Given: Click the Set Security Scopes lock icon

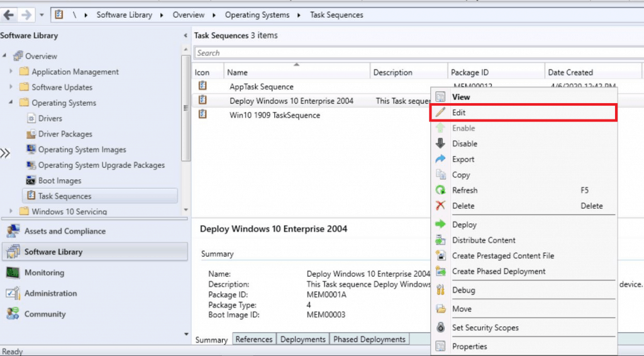Looking at the screenshot, I should point(440,328).
